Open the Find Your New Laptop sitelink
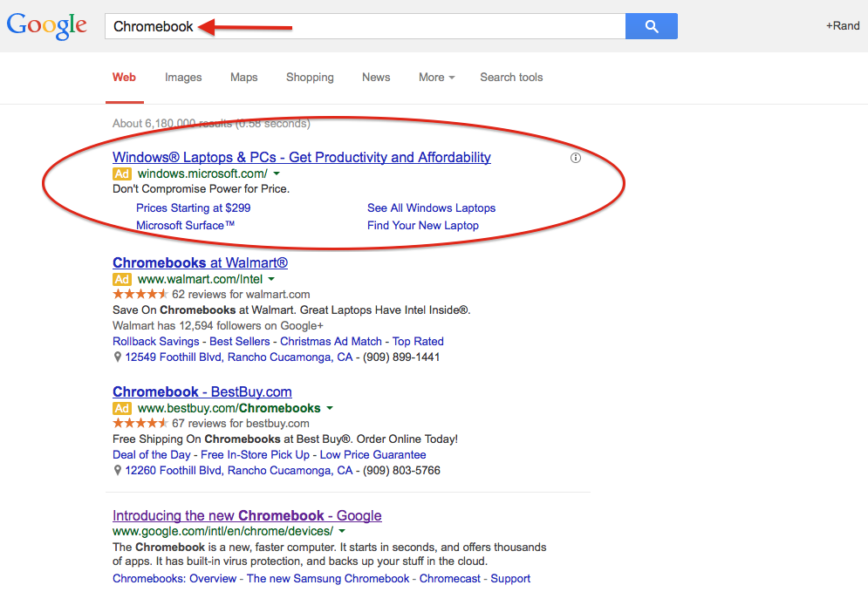 (423, 226)
